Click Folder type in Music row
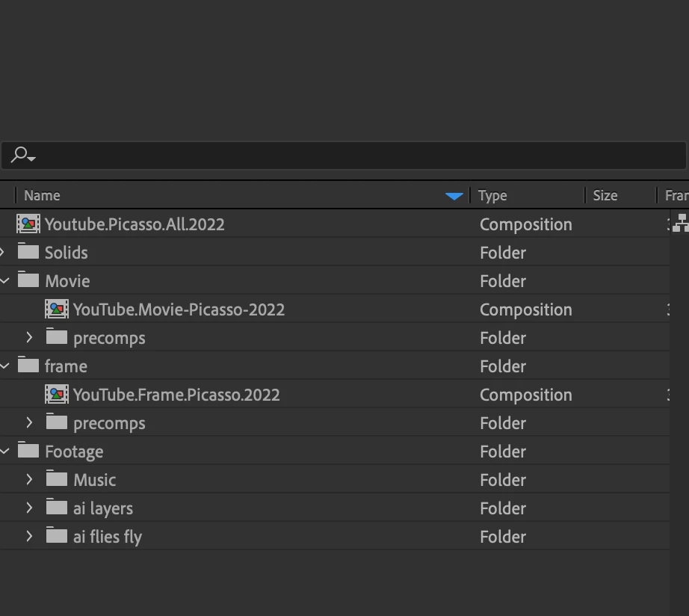 503,480
